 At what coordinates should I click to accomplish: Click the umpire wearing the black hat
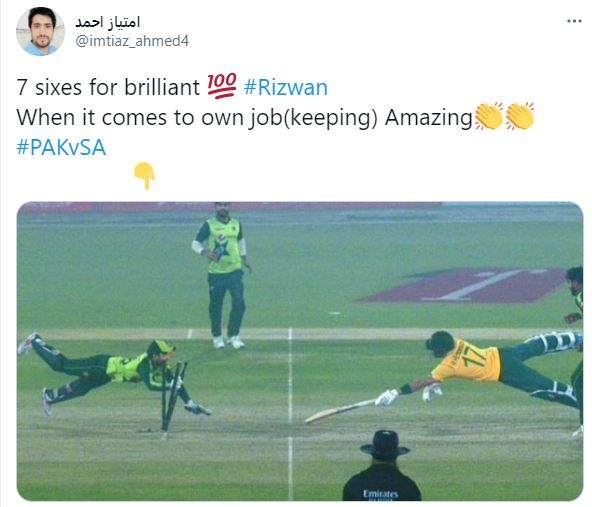(383, 466)
